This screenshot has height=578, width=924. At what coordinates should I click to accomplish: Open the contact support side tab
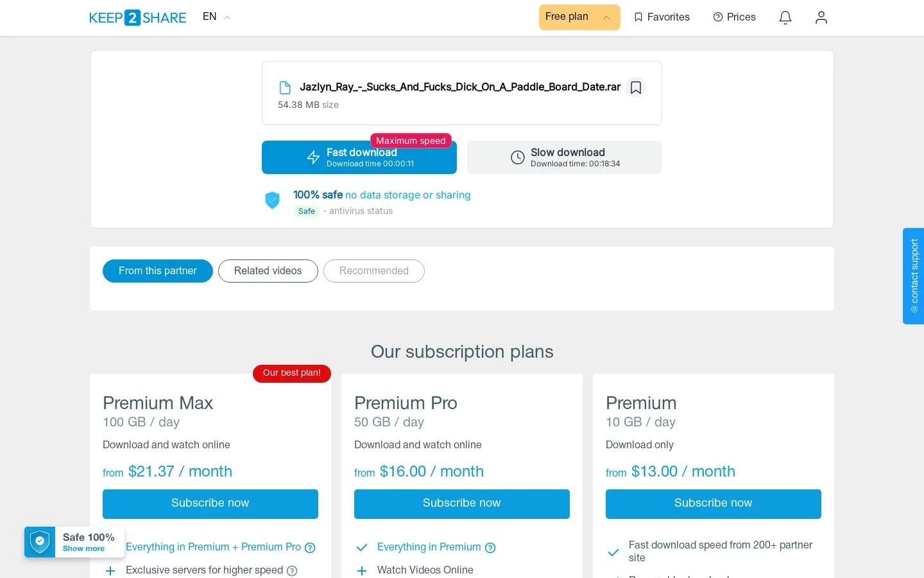(914, 276)
